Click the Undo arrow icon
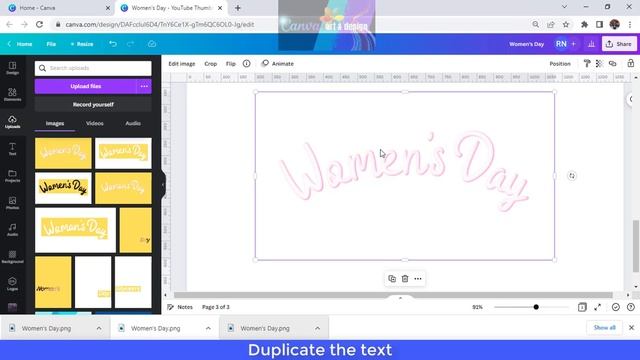 tap(113, 44)
